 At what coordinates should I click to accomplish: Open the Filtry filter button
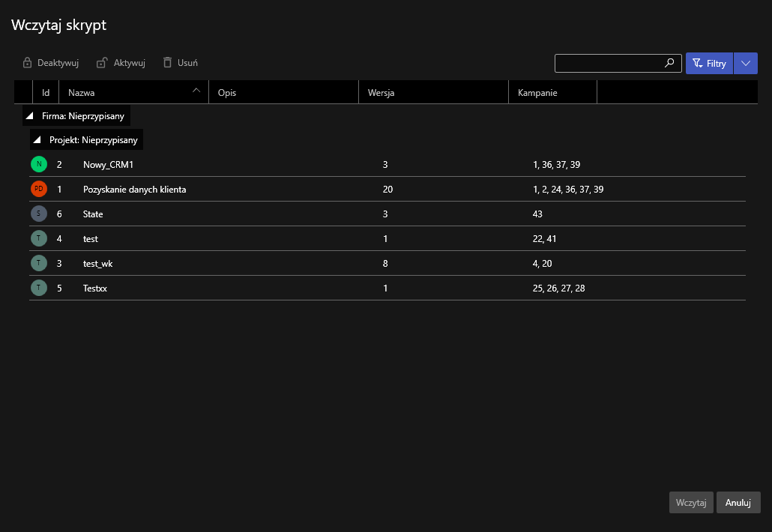click(709, 64)
